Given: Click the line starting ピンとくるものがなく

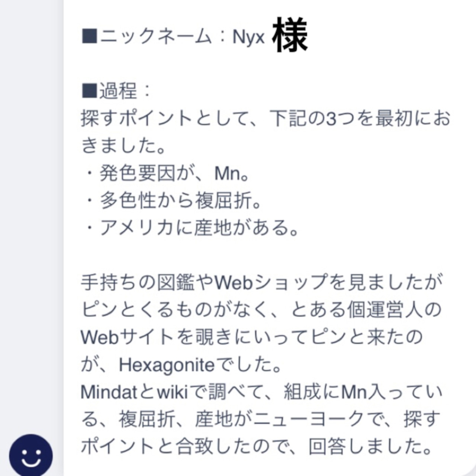Looking at the screenshot, I should pyautogui.click(x=261, y=310).
